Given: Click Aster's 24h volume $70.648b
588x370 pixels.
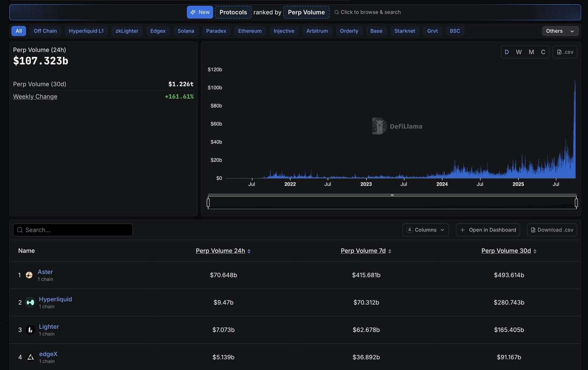Looking at the screenshot, I should pyautogui.click(x=223, y=275).
